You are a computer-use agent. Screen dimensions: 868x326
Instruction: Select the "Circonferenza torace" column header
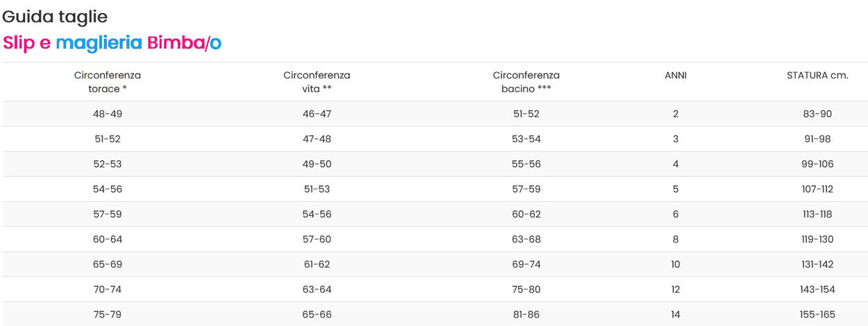[x=108, y=82]
